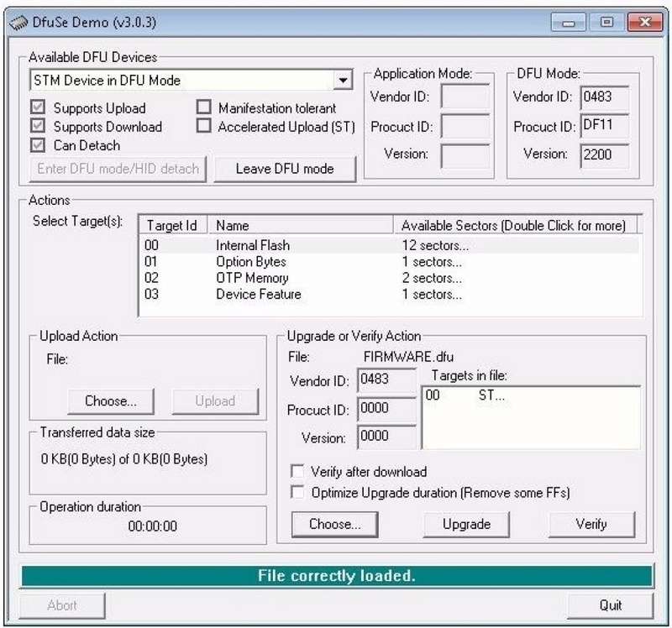Click the DfuSe Demo chip icon in title bar

click(x=18, y=23)
